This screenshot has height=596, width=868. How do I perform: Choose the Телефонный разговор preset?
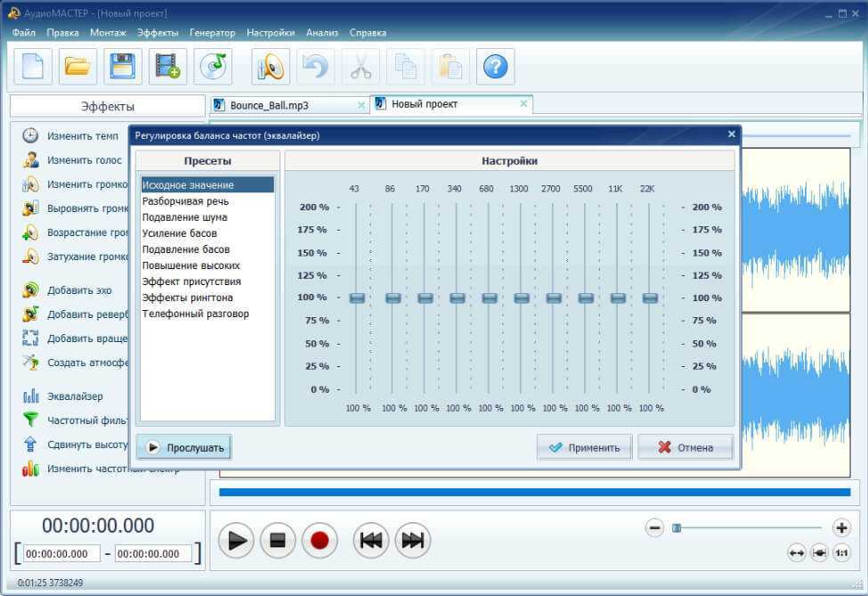(196, 314)
